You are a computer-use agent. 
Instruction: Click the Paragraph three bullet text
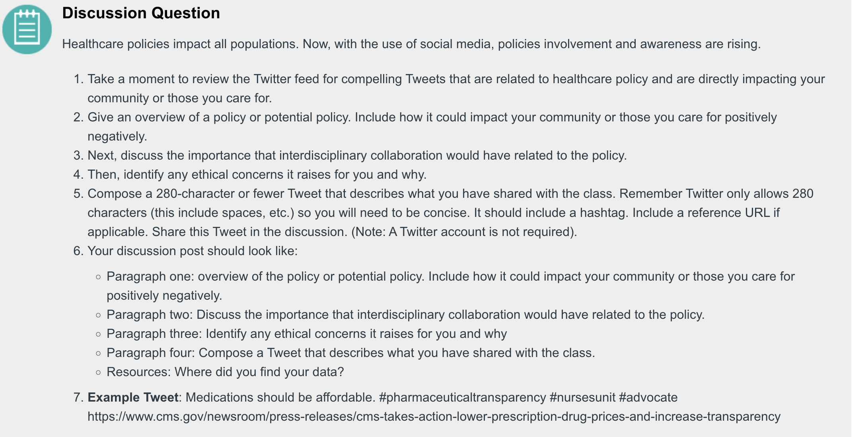point(307,334)
